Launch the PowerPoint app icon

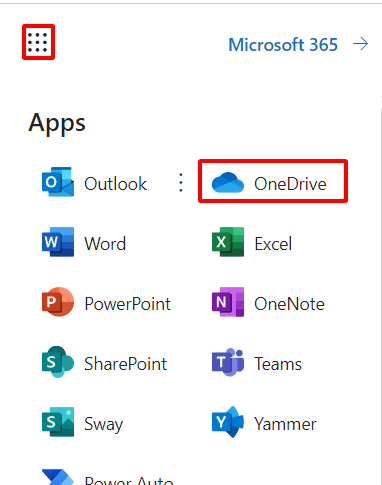58,302
